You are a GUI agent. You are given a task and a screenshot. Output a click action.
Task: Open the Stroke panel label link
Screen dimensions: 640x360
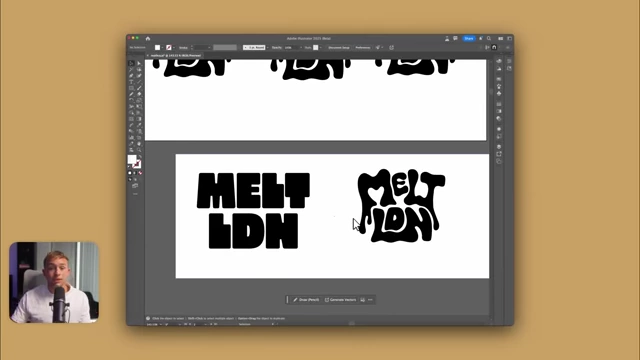tap(183, 48)
